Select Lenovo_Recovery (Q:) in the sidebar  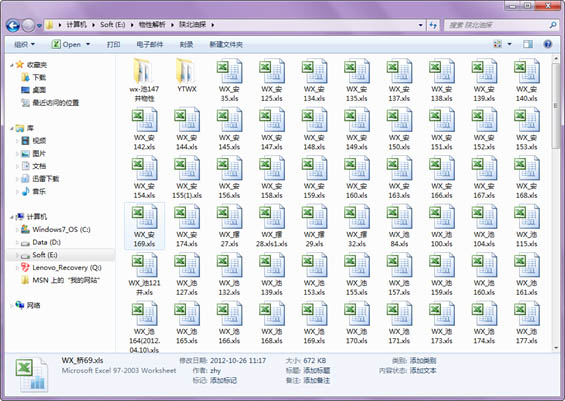pos(61,268)
